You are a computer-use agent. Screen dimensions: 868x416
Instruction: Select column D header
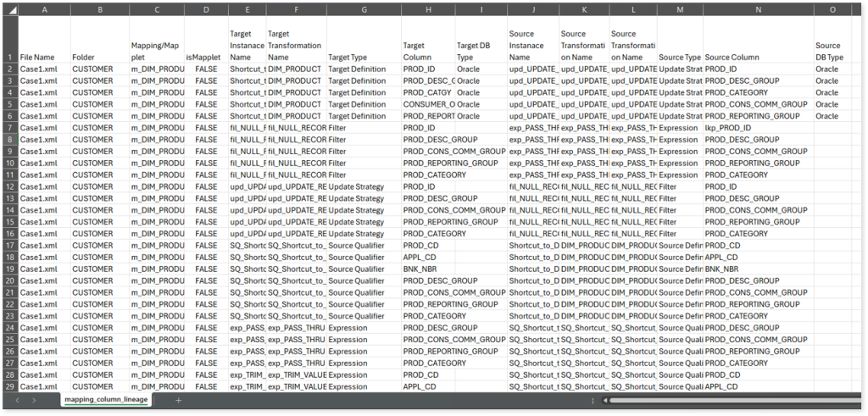[x=207, y=9]
